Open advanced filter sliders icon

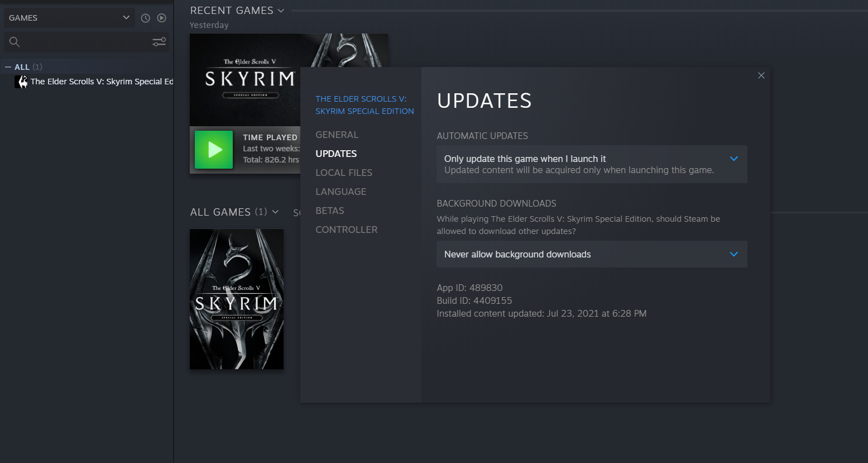[x=159, y=42]
